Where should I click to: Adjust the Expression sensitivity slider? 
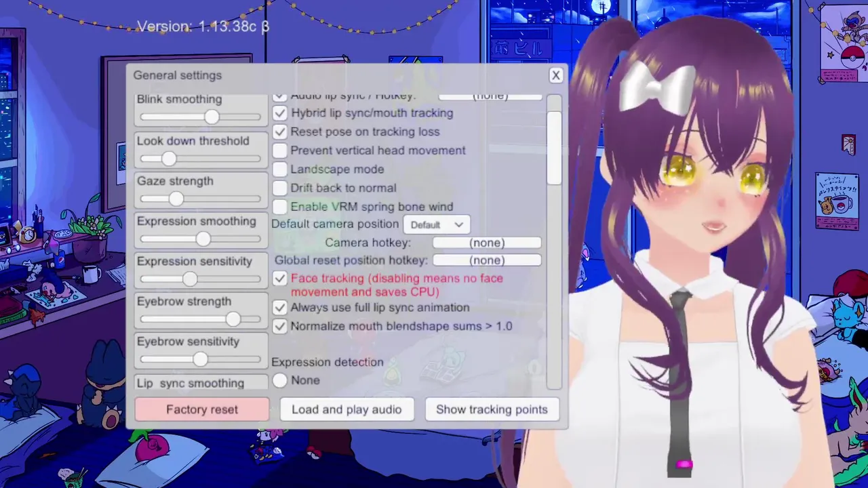(201, 279)
